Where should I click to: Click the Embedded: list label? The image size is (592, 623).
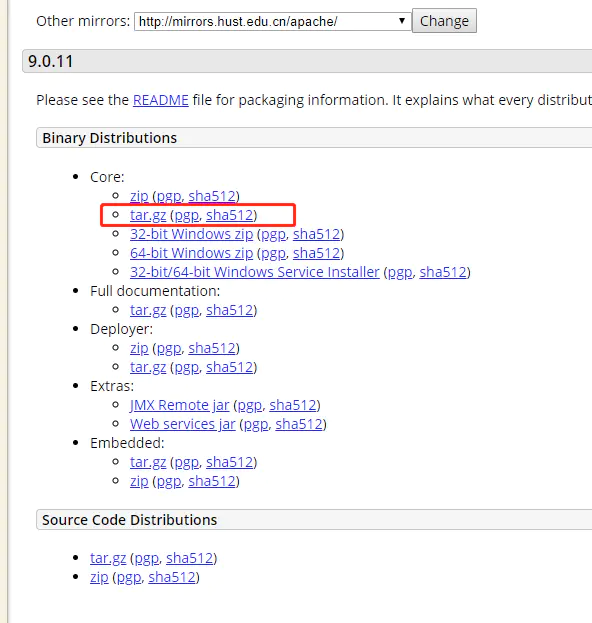(x=127, y=443)
